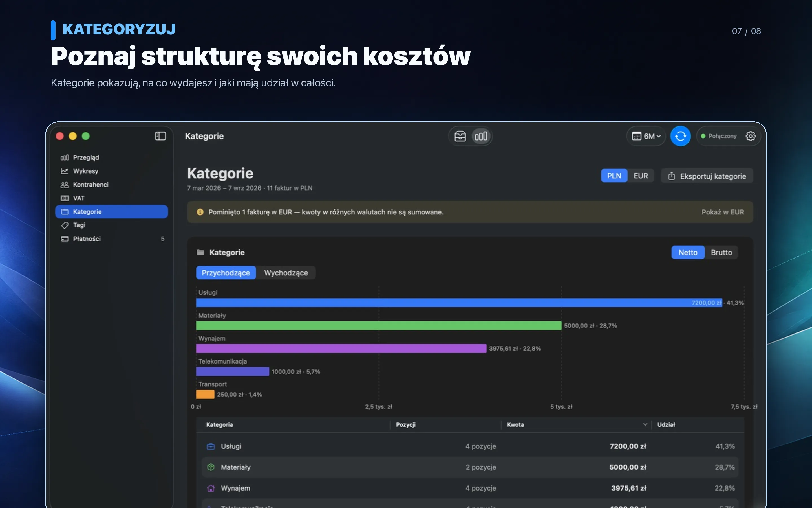Click the 7200,00 zł amount in the Usługi table row
Screen dimensions: 812x508
(628, 446)
